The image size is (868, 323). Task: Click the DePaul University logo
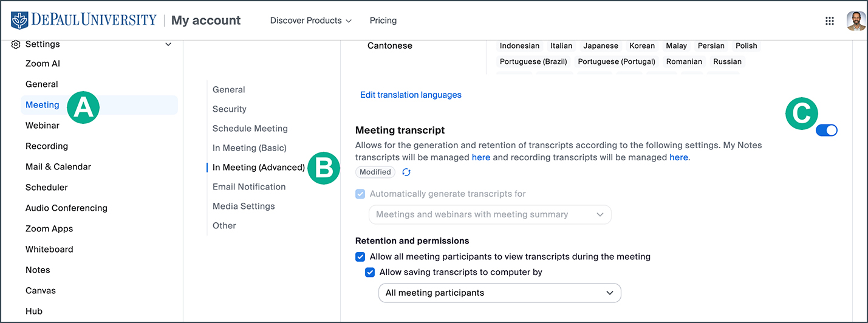coord(84,20)
